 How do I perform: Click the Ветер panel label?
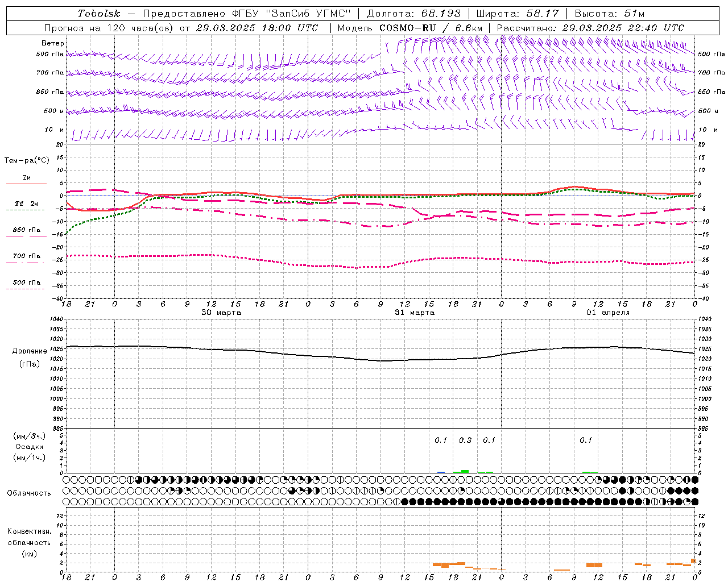53,43
